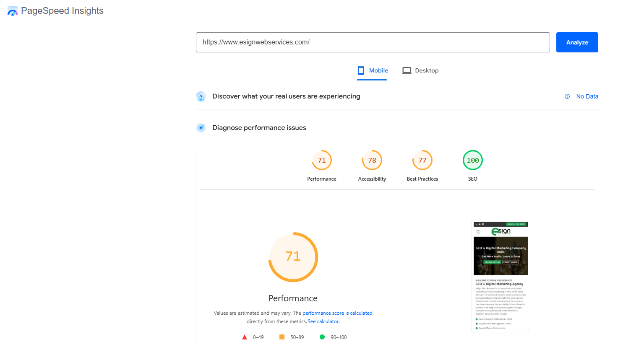This screenshot has width=644, height=347.
Task: Click the Diagnose performance issues lab icon
Action: click(201, 128)
